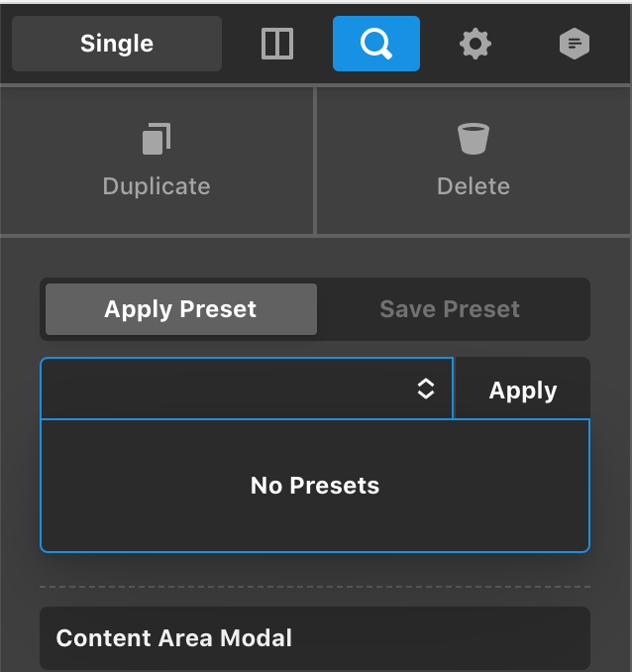The height and width of the screenshot is (672, 632).
Task: Click the Duplicate stacked-squares icon
Action: coord(157,139)
